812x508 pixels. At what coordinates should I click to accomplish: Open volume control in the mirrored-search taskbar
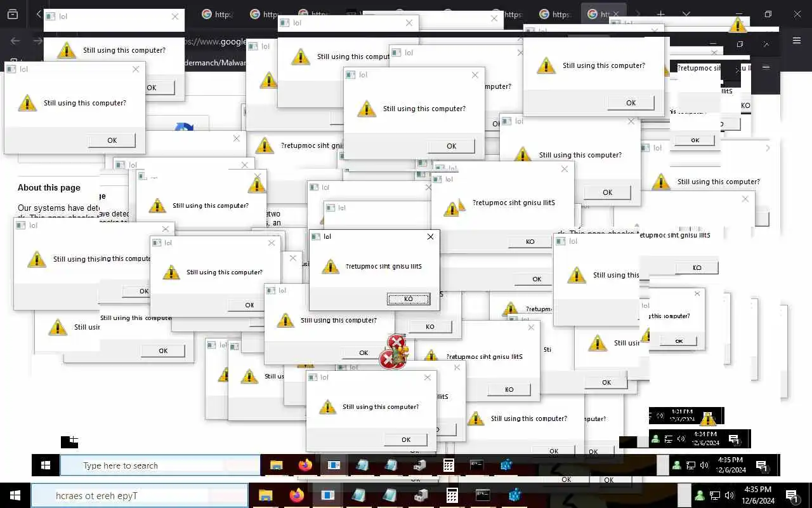pos(730,495)
